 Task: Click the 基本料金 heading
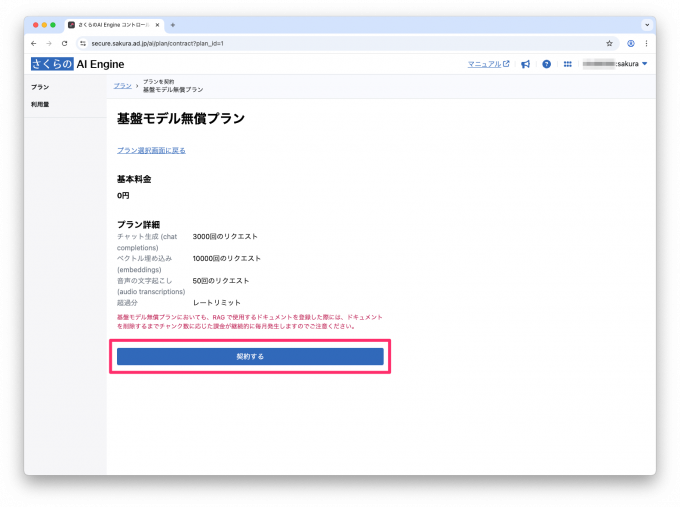pos(134,179)
